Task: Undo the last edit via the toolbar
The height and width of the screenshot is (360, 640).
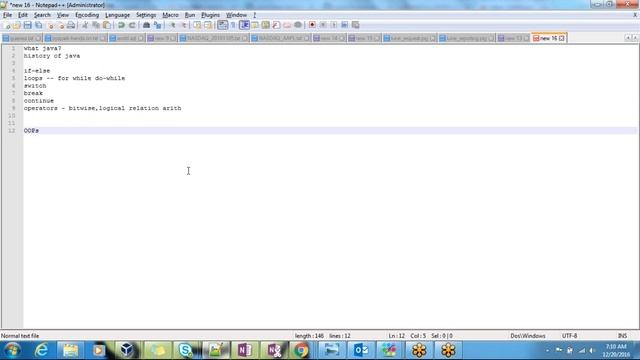Action: (x=121, y=25)
